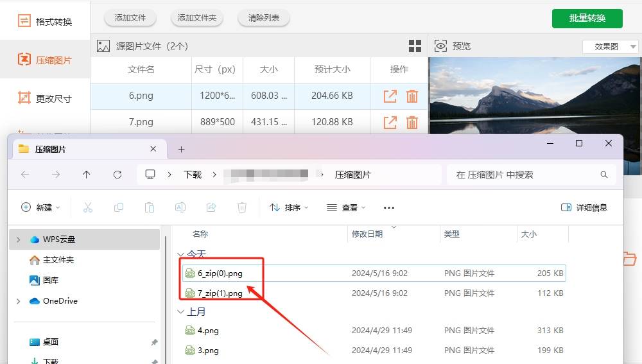Add a new Explorer tab

[x=182, y=150]
